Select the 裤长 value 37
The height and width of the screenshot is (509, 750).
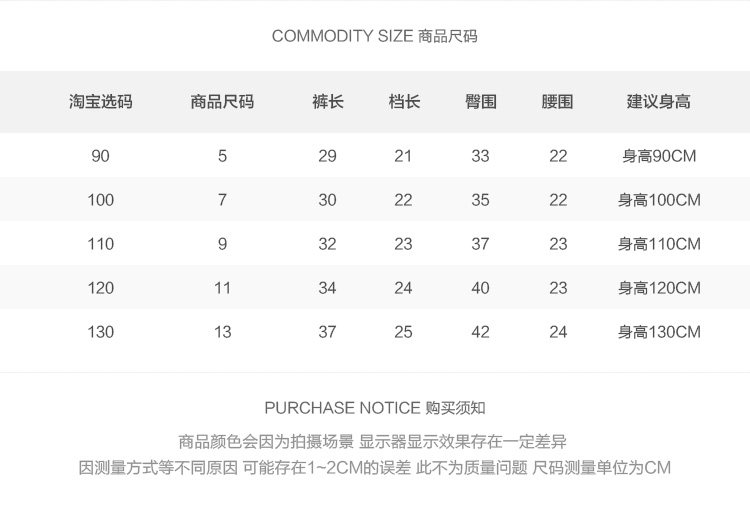point(327,332)
